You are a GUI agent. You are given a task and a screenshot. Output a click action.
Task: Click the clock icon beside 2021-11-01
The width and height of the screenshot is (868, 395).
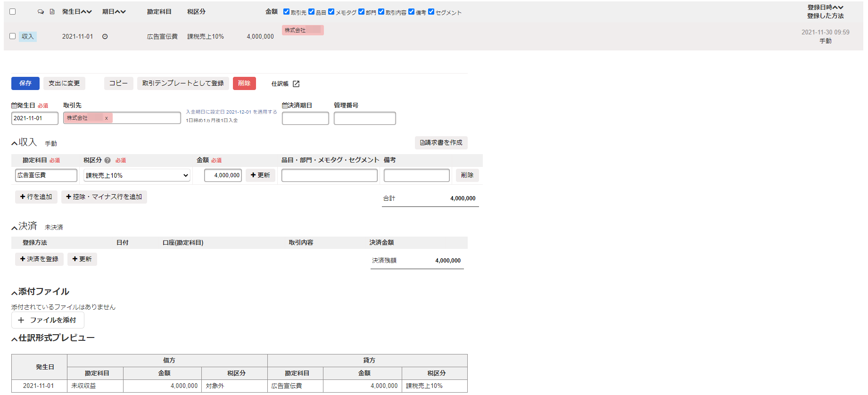coord(105,36)
